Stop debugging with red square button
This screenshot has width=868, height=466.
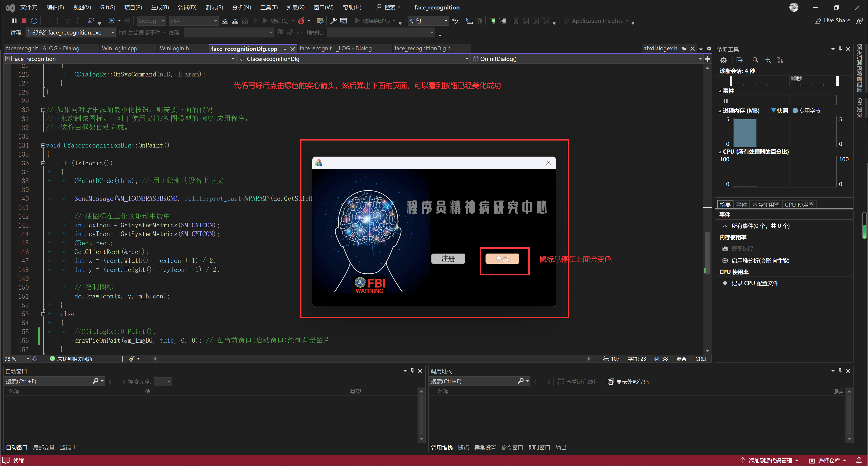(x=24, y=21)
